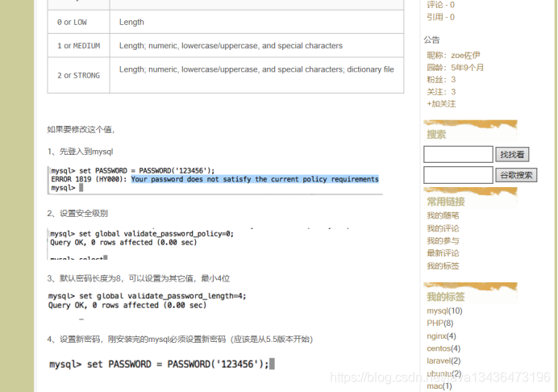Open the centos(4) tag
The height and width of the screenshot is (392, 558).
(x=443, y=348)
